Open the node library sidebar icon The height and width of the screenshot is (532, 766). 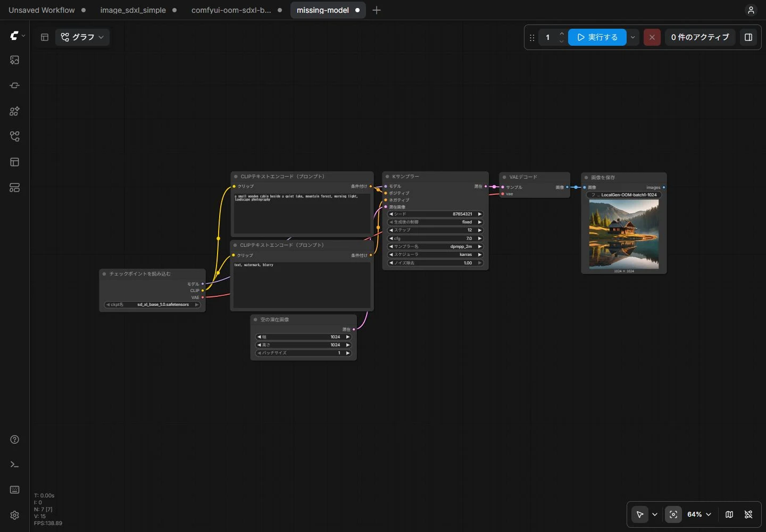tap(14, 111)
